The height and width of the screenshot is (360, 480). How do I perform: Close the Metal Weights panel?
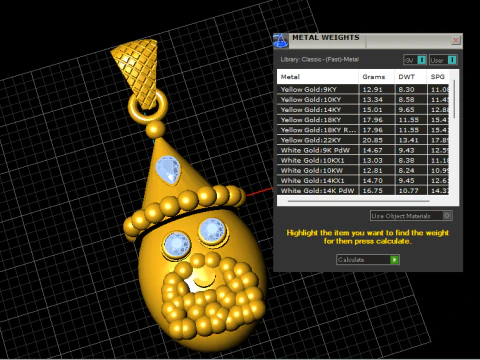[x=456, y=40]
